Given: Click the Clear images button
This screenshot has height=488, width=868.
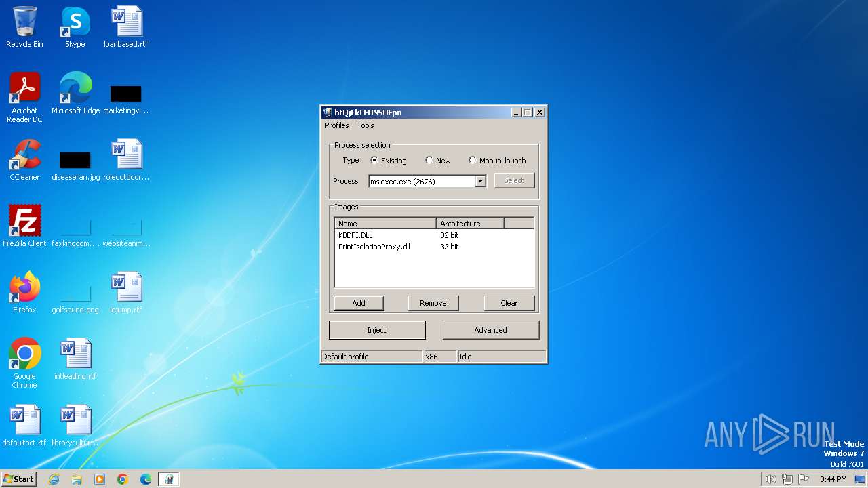Looking at the screenshot, I should tap(509, 303).
